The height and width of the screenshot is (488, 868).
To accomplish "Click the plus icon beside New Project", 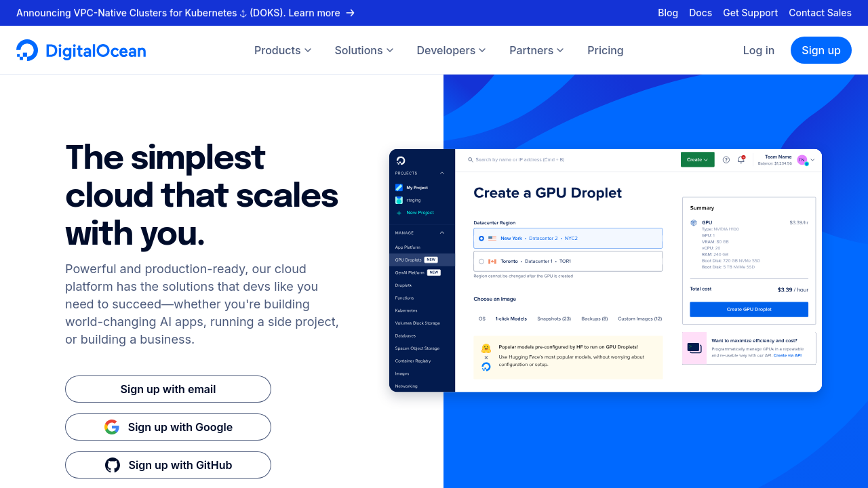I will (399, 213).
